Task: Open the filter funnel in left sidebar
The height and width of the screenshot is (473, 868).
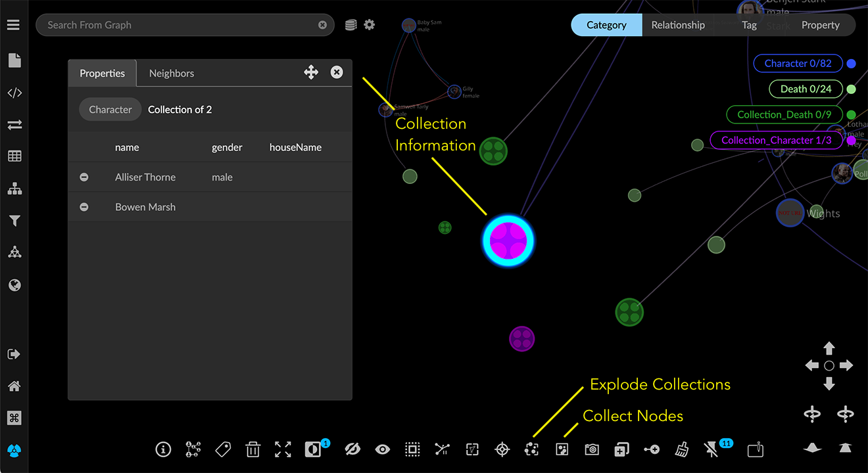Action: (x=14, y=221)
